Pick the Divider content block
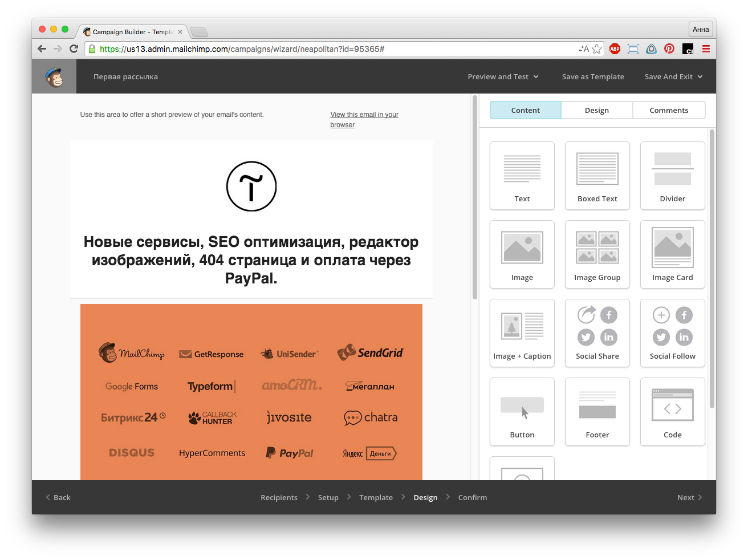The image size is (748, 560). (x=672, y=175)
